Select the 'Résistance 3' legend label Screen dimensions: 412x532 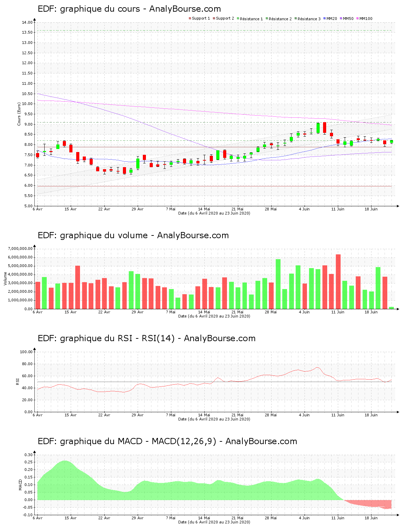pos(309,19)
